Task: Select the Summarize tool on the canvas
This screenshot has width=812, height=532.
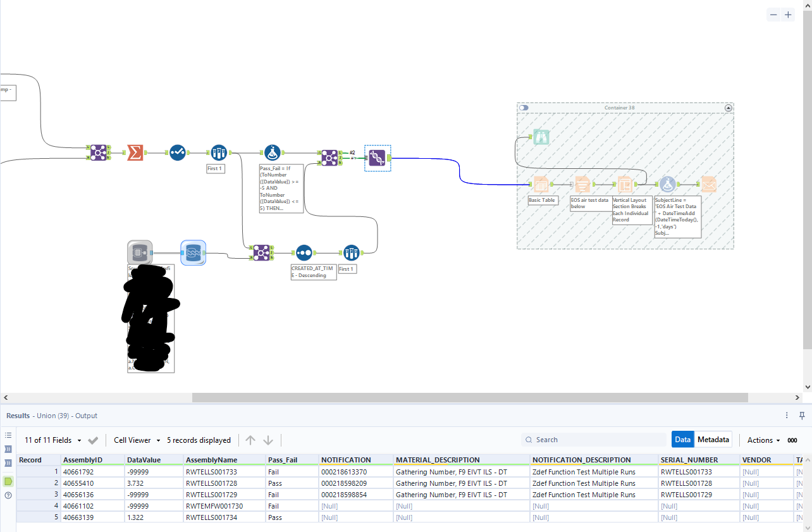Action: pos(137,152)
